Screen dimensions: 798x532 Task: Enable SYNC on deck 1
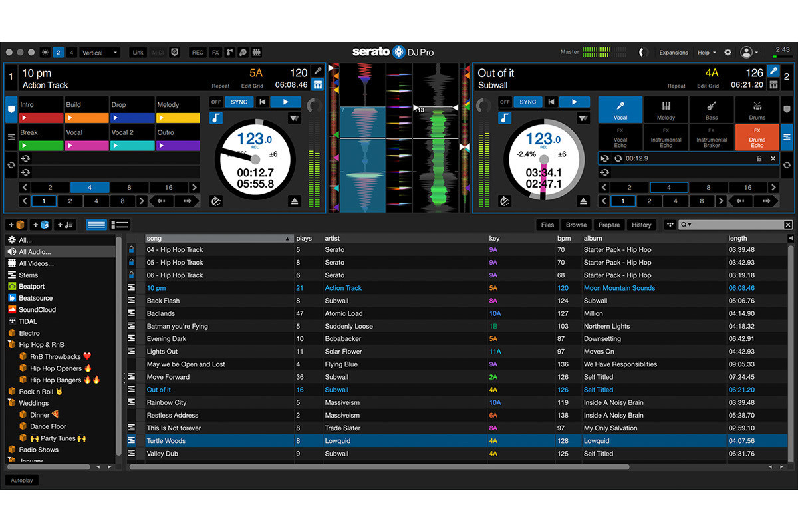click(239, 102)
